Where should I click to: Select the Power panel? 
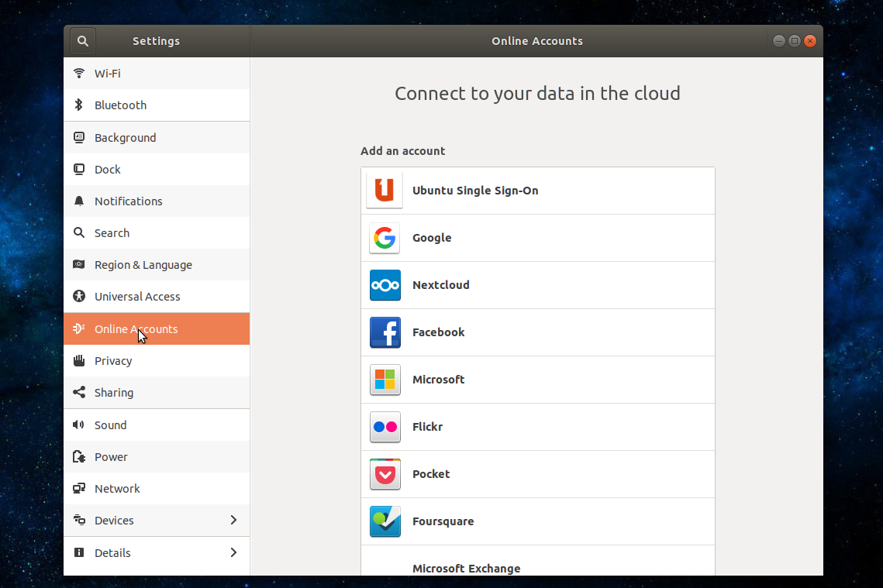(x=157, y=456)
